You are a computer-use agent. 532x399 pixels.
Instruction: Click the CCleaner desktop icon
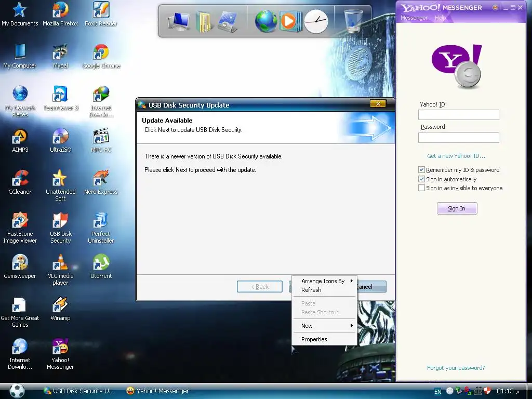click(20, 182)
